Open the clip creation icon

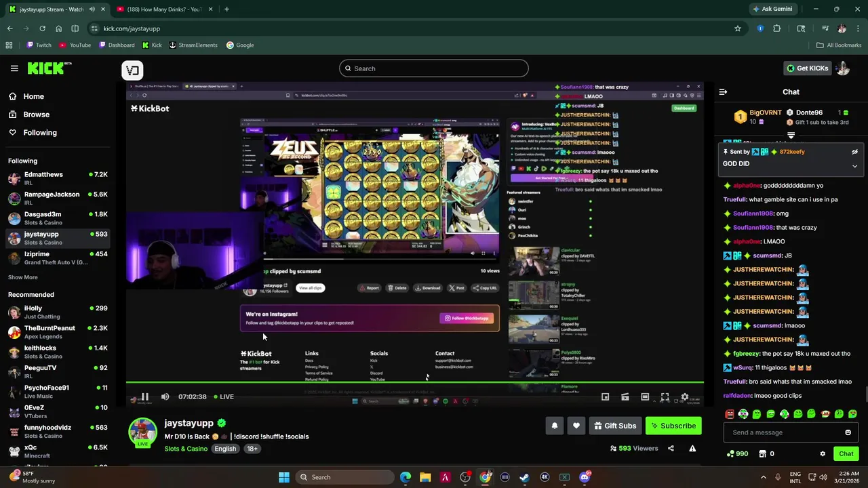point(625,397)
